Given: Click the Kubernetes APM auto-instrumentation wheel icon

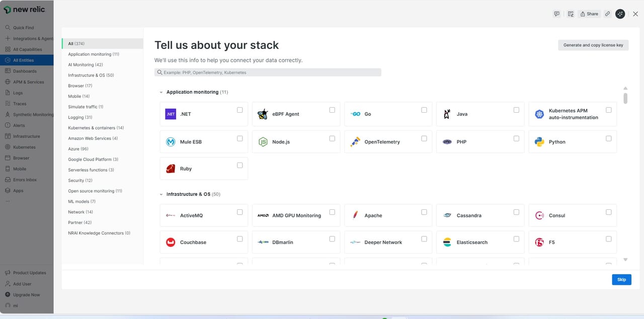Looking at the screenshot, I should point(539,114).
